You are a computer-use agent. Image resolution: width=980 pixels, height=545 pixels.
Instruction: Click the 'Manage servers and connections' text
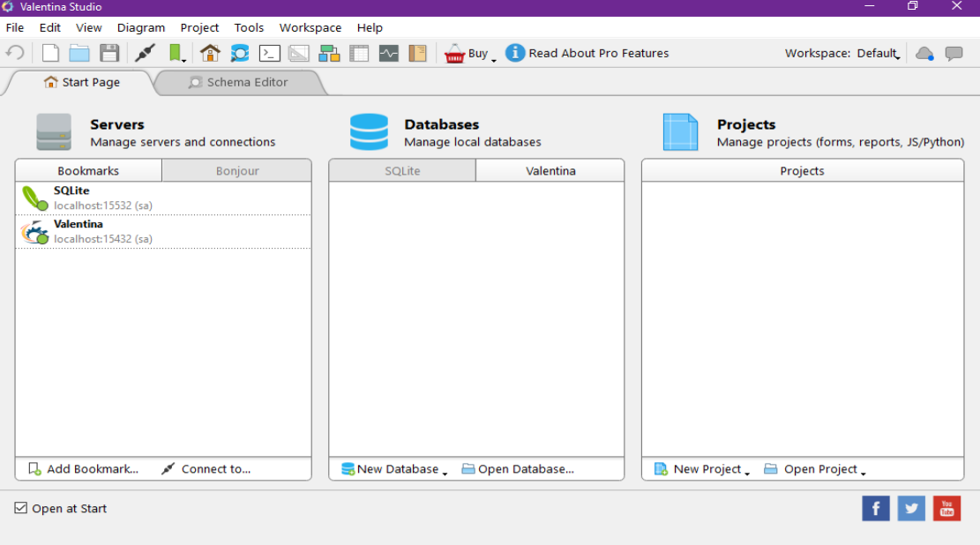[183, 142]
